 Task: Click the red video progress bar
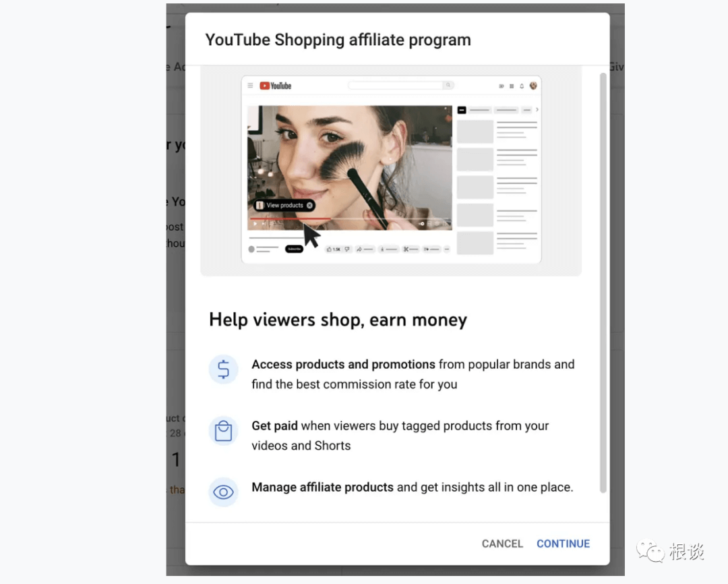(x=290, y=218)
